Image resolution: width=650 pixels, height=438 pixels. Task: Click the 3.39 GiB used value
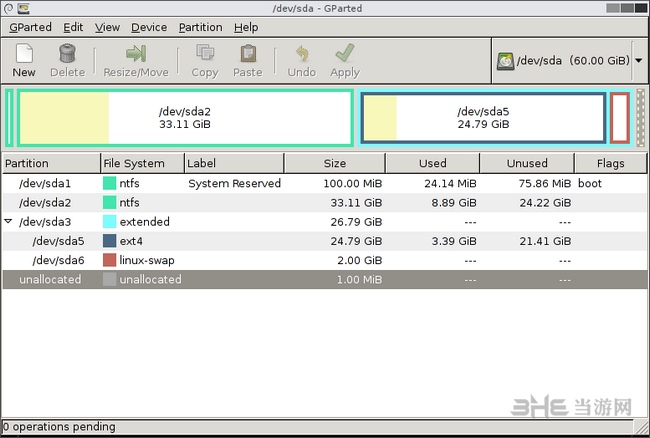(454, 241)
